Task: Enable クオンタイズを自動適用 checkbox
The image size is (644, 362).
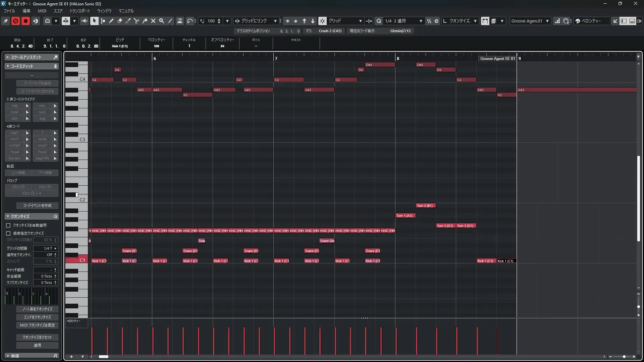Action: tap(8, 226)
